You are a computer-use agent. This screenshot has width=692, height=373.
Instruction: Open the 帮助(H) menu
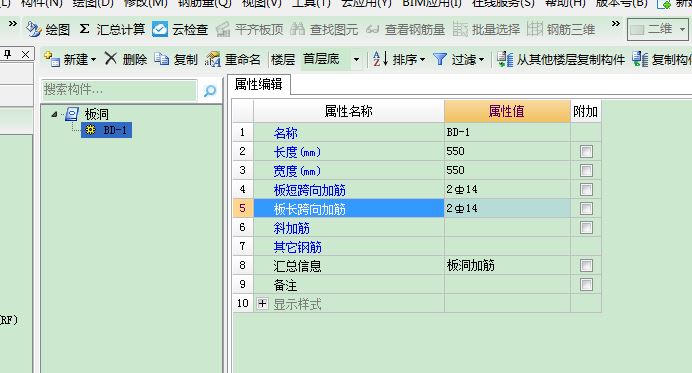(x=565, y=4)
